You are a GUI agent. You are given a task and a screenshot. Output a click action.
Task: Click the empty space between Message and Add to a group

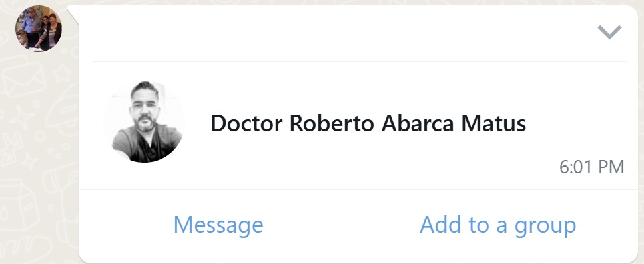coord(341,225)
